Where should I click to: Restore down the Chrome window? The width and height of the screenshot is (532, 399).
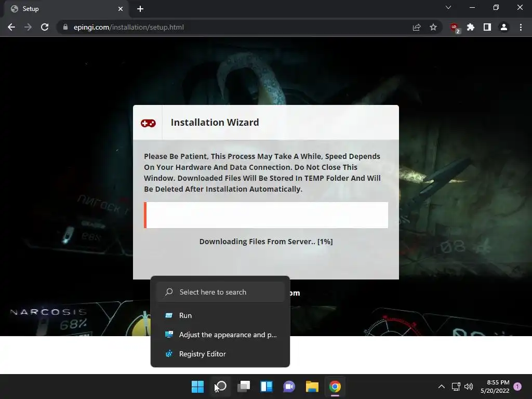496,7
